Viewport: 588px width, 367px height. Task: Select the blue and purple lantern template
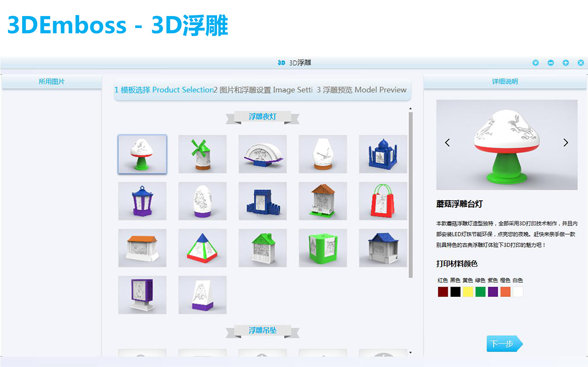[142, 201]
